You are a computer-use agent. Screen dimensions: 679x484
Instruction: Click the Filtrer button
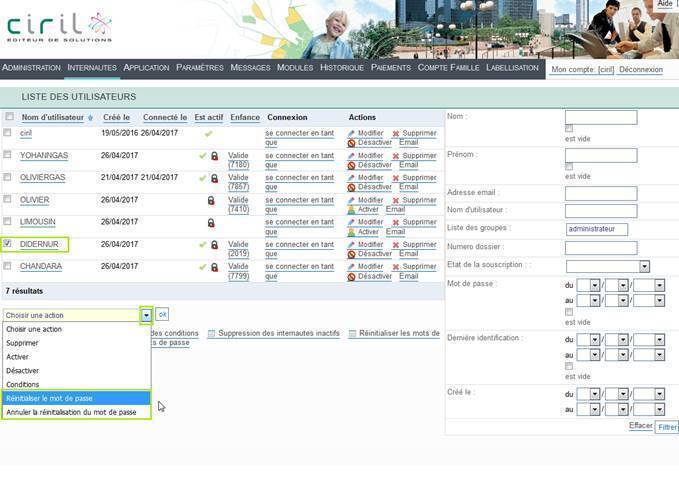[x=667, y=427]
